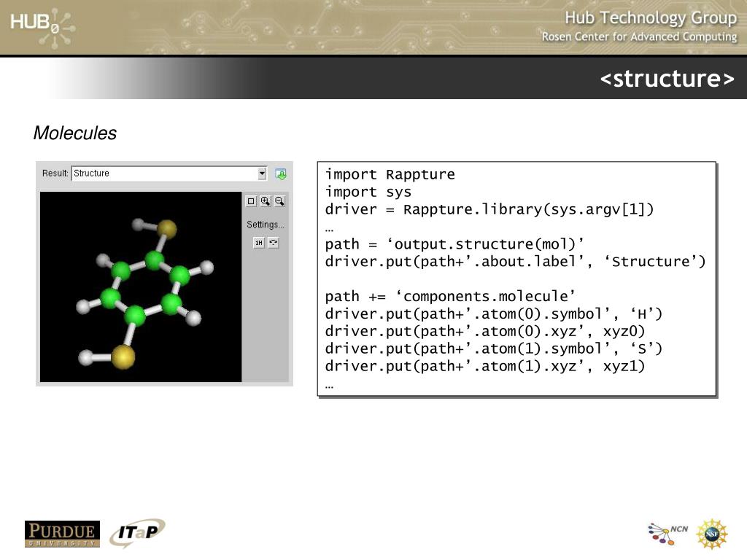Click the atom(1).xyz code line
The image size is (747, 560).
click(x=485, y=366)
